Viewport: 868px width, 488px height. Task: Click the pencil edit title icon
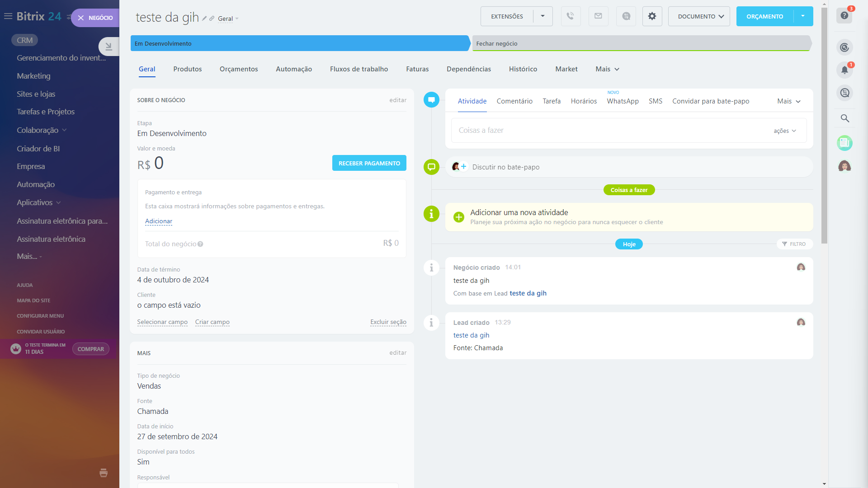click(x=204, y=19)
